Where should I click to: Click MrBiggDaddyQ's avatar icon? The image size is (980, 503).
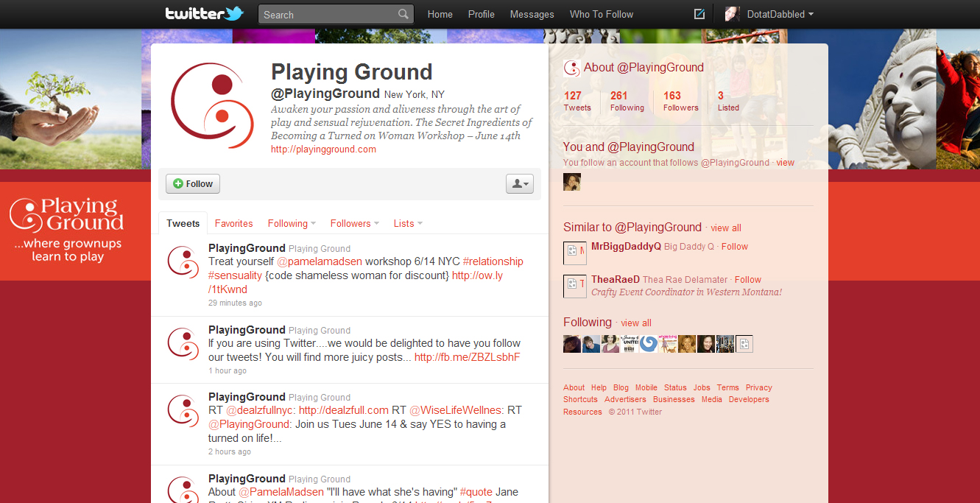(574, 253)
